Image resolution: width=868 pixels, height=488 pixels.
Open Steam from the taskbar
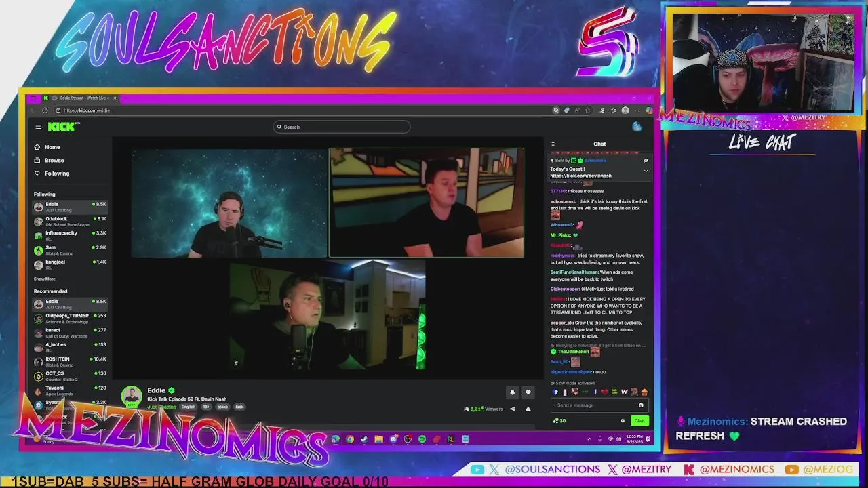click(364, 439)
